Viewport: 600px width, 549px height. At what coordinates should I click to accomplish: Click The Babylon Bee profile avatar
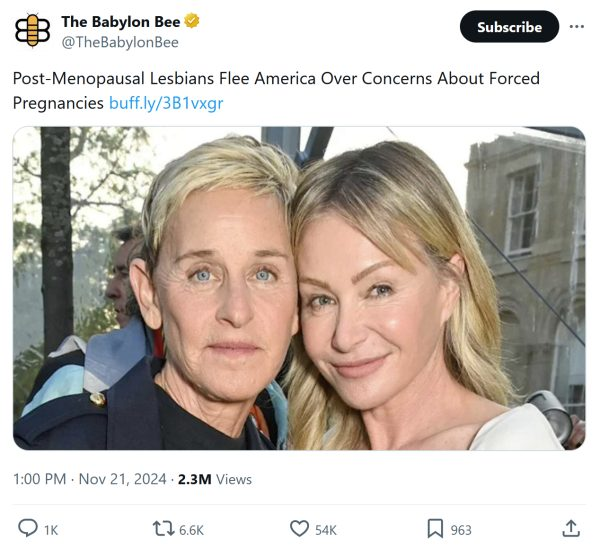[x=32, y=30]
